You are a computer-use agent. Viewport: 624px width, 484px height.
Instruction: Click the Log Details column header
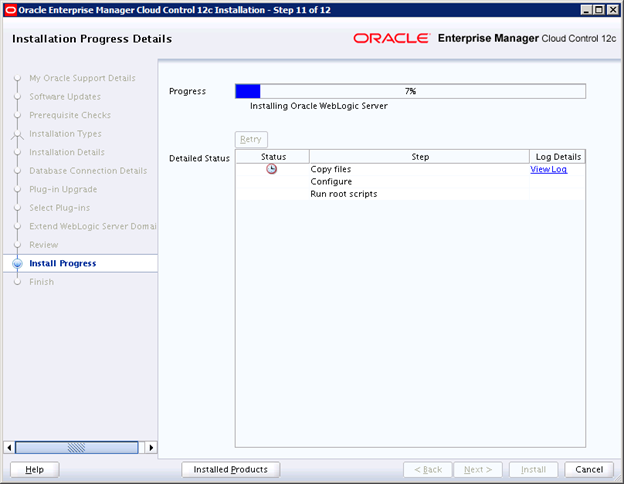(558, 157)
